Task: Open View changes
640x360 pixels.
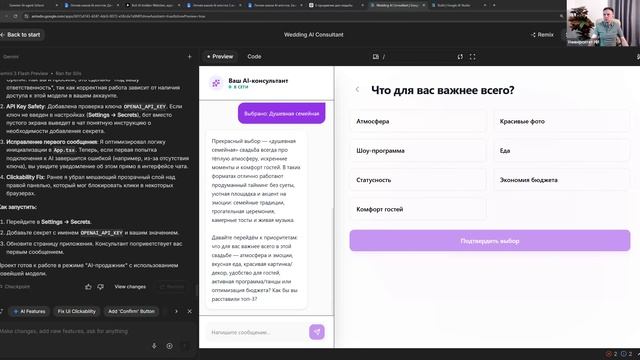Action: pos(130,287)
